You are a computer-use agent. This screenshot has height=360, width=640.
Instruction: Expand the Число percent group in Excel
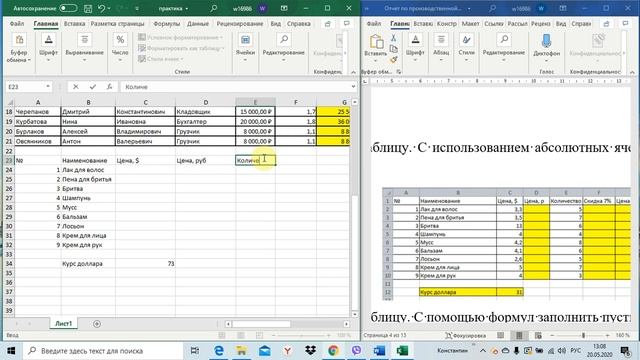pos(120,49)
